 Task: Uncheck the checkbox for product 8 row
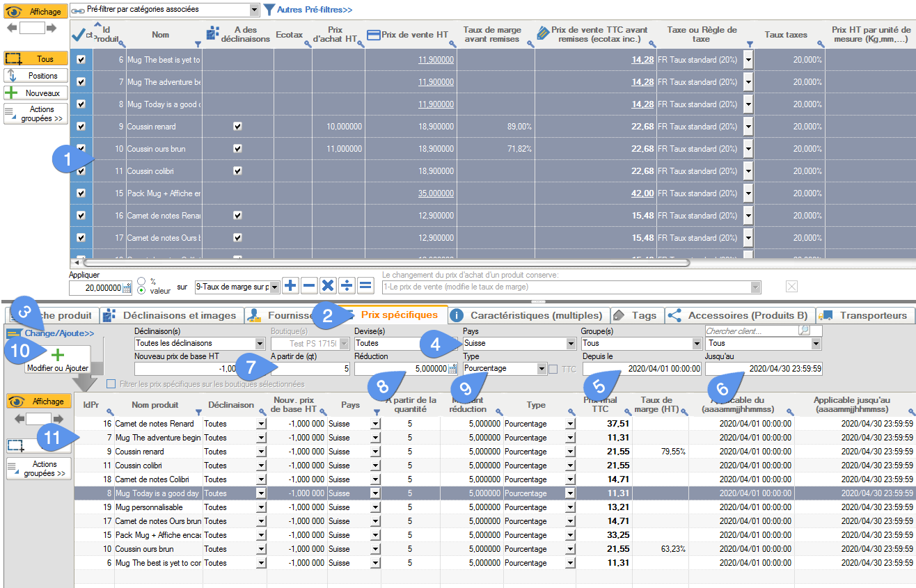(x=81, y=104)
